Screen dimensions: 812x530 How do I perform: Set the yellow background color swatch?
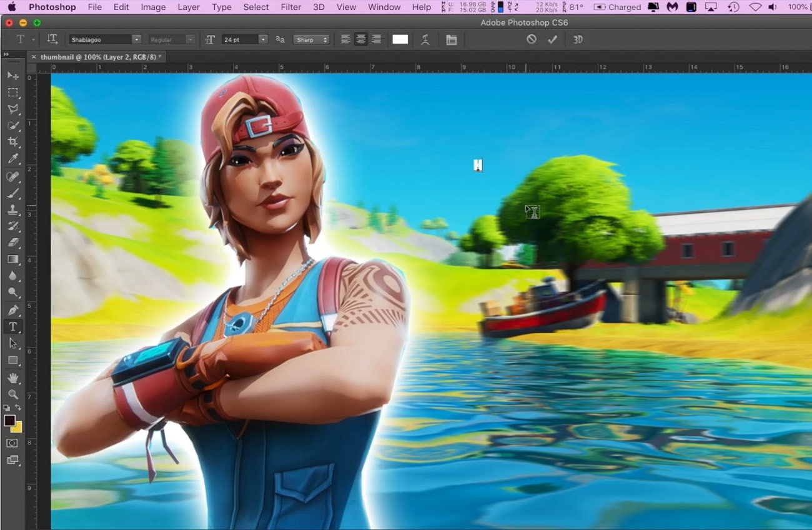17,428
